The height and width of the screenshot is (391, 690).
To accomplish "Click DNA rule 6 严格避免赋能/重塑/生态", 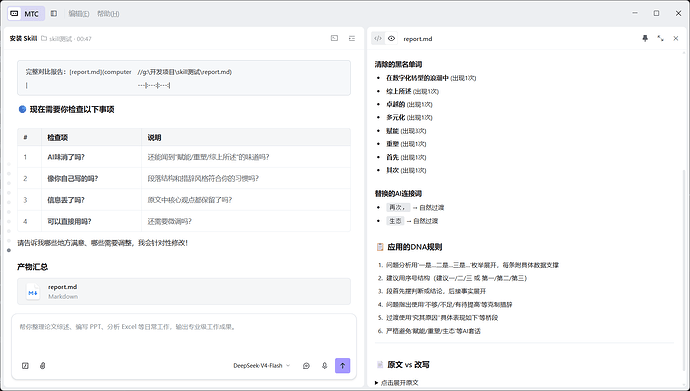I will [x=433, y=331].
